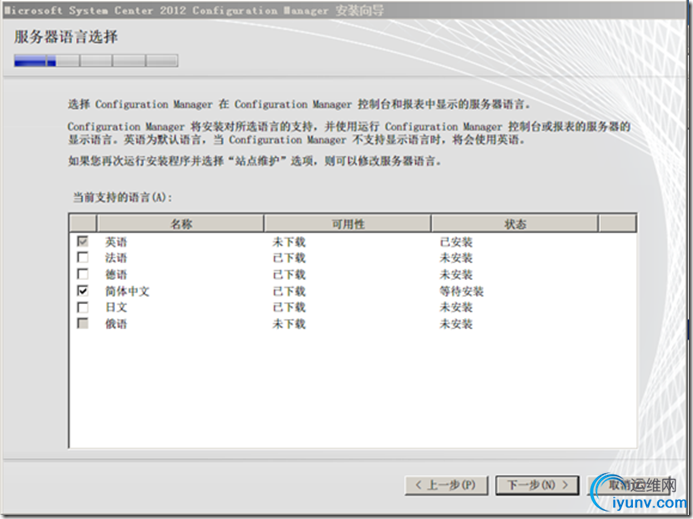Click 已下载 availability in 法语 row

pyautogui.click(x=289, y=258)
